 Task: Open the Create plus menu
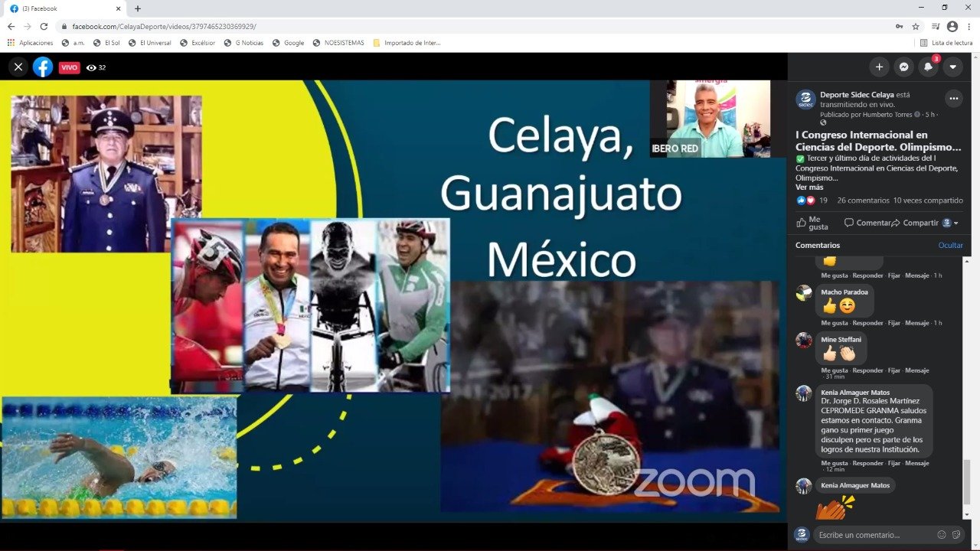click(x=879, y=67)
